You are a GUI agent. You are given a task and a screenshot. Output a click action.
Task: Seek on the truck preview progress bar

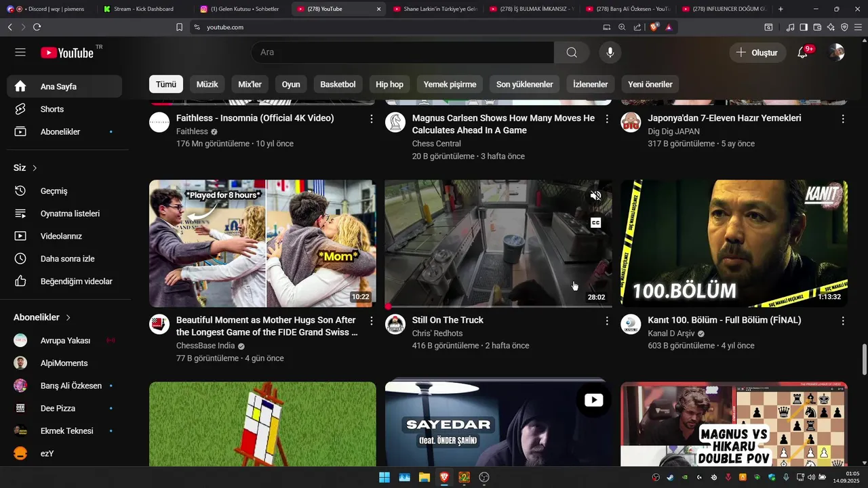(x=498, y=306)
